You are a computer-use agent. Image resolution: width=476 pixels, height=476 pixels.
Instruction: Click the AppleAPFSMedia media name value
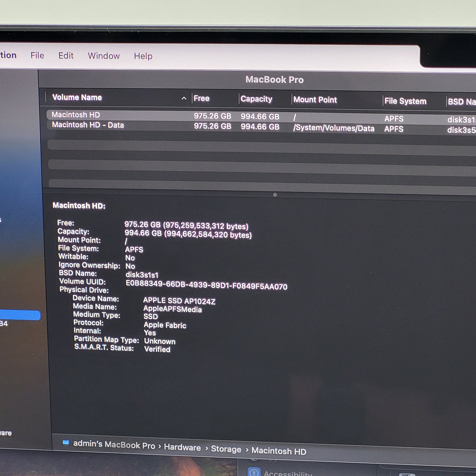pyautogui.click(x=172, y=309)
